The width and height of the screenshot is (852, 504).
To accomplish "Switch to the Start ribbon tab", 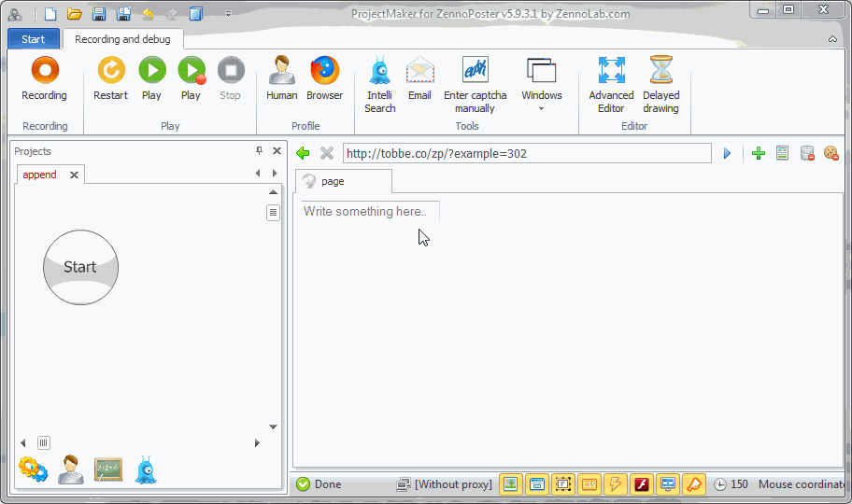I will [33, 39].
